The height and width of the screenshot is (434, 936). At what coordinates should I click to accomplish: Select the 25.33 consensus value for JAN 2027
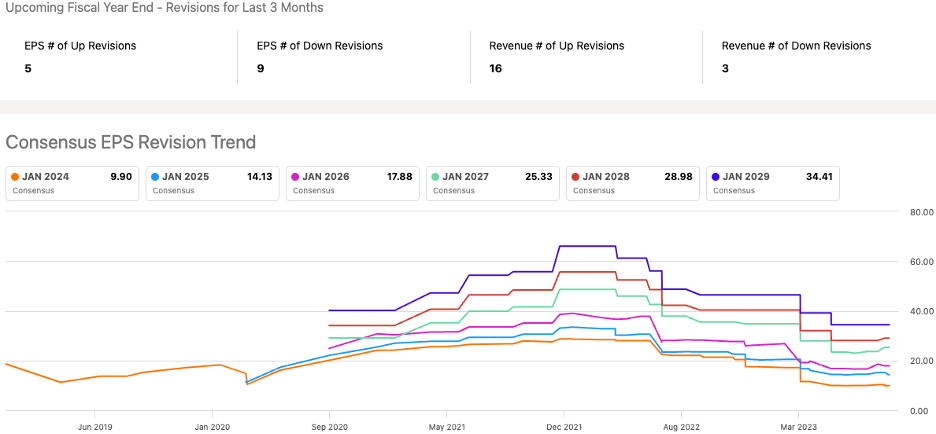pos(539,177)
